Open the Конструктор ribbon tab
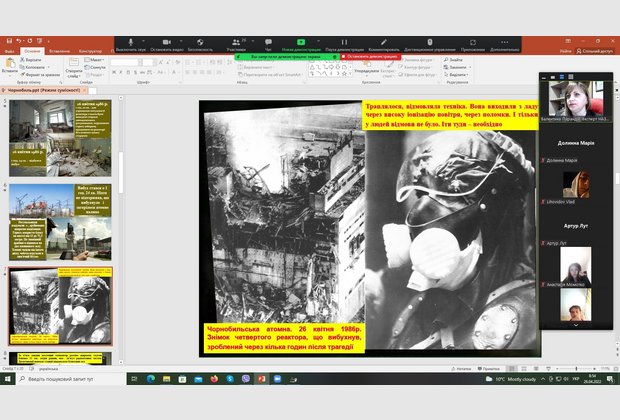This screenshot has height=420, width=620. tap(91, 50)
